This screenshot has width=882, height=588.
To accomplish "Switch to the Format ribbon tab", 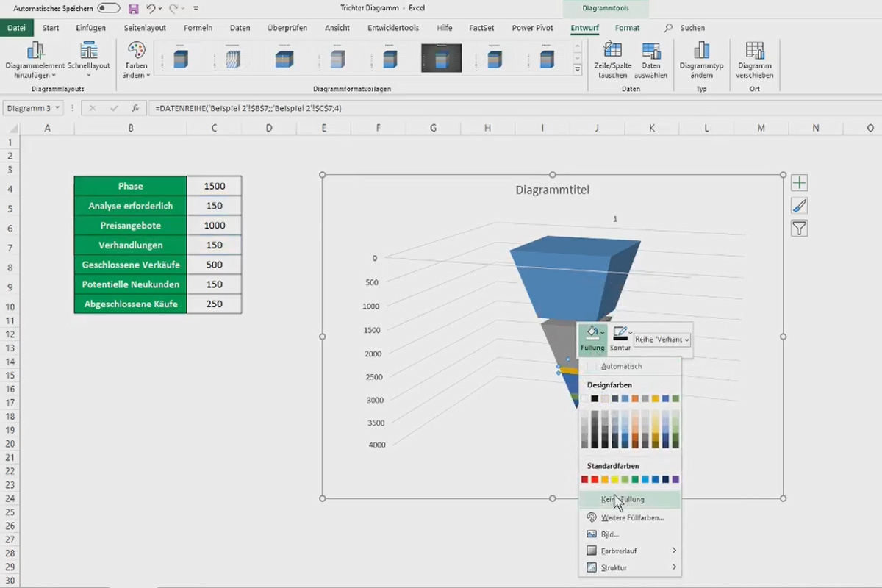I will (x=627, y=28).
